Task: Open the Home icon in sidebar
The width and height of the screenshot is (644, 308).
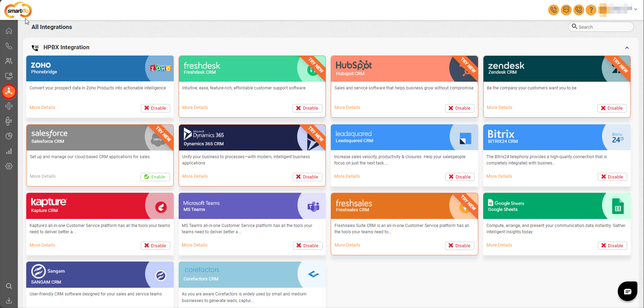Action: pos(9,31)
